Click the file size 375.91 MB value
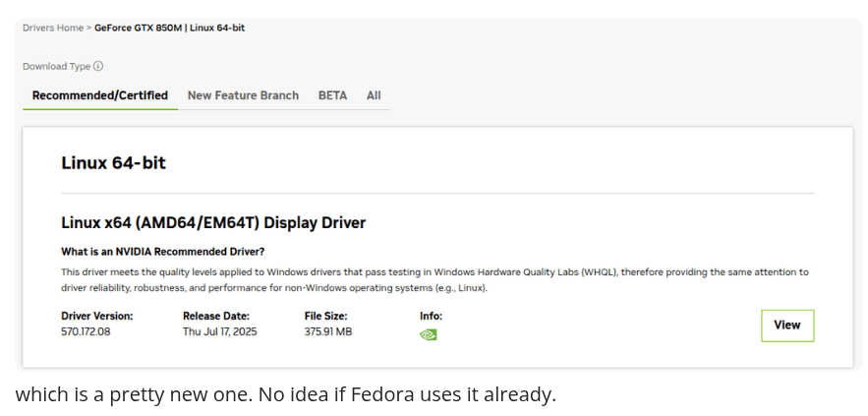The height and width of the screenshot is (416, 868). (x=328, y=331)
